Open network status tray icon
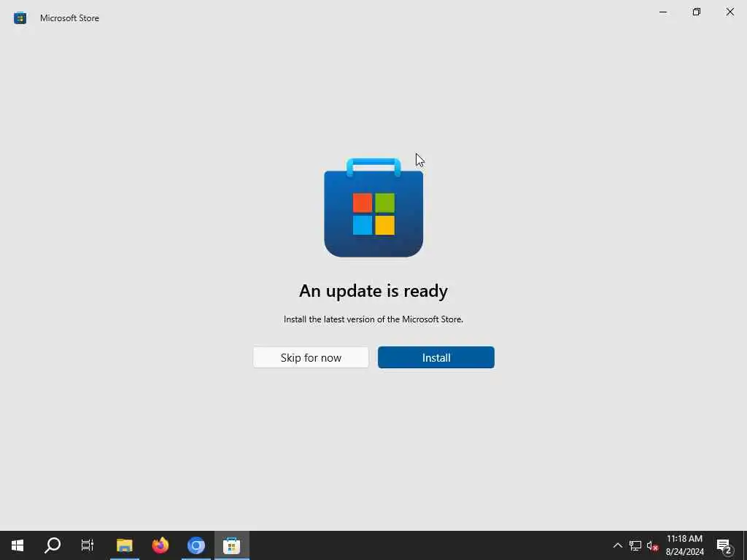The height and width of the screenshot is (560, 747). [635, 545]
